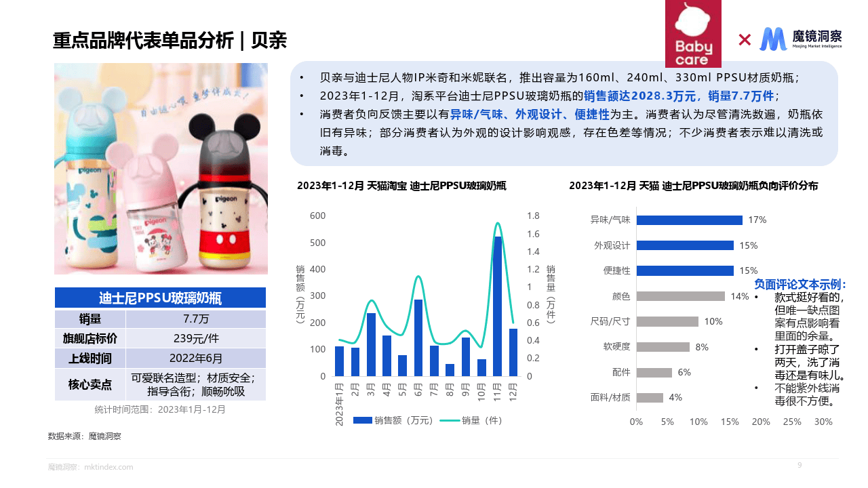Click the 异味/气味 17% bar
Image resolution: width=868 pixels, height=488 pixels.
689,220
